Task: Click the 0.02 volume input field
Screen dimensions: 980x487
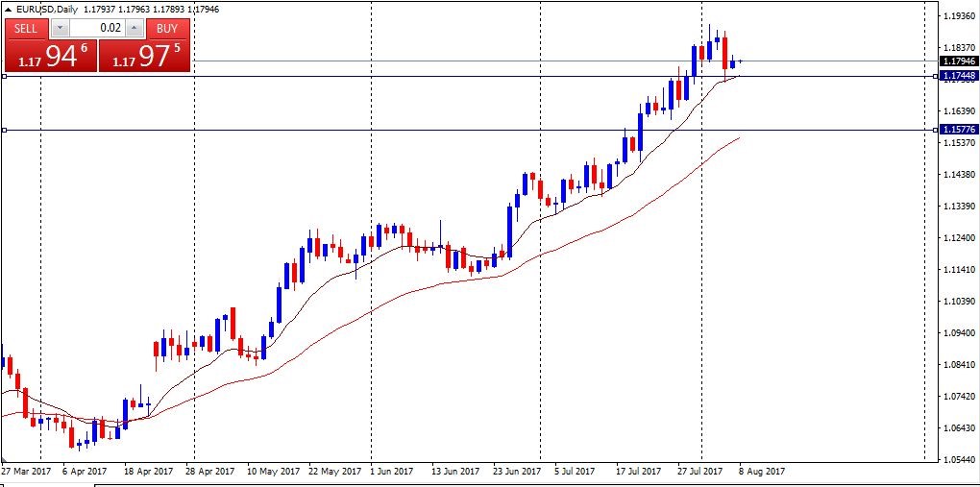Action: click(x=96, y=29)
